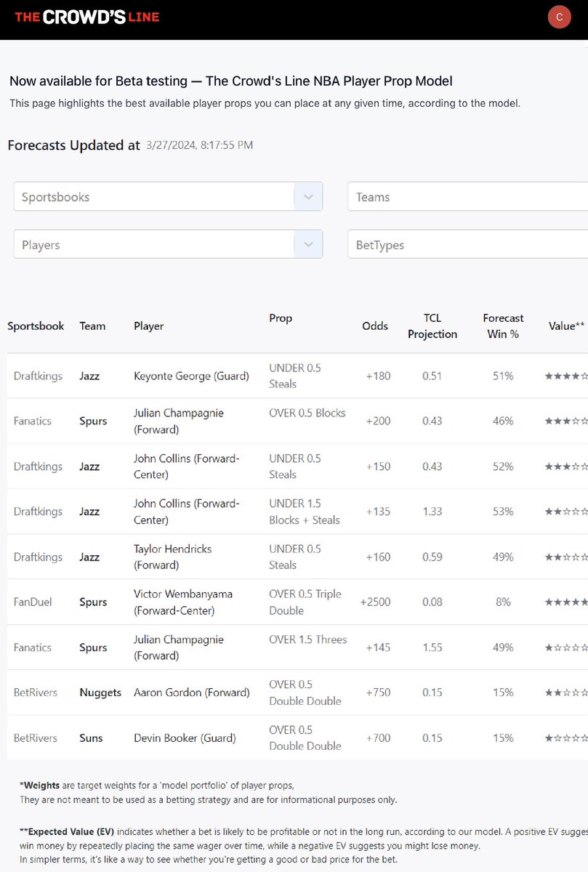This screenshot has width=588, height=872.
Task: Click the +180 odds cell
Action: coord(378,376)
